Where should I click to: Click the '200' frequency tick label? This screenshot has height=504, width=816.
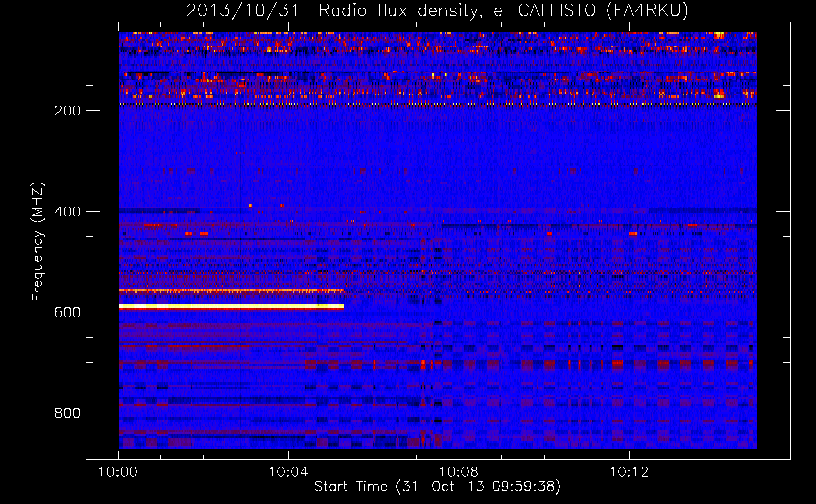point(68,111)
